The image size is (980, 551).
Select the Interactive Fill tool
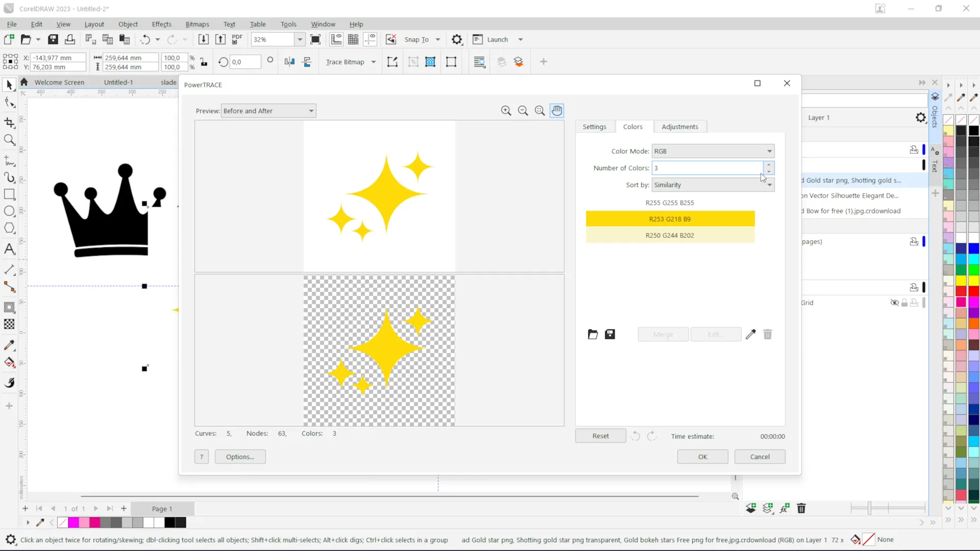pos(9,363)
